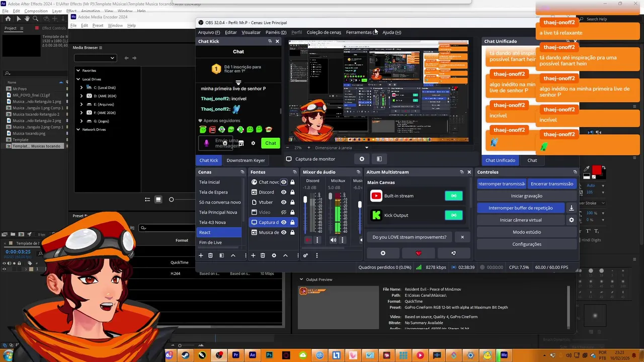Image resolution: width=644 pixels, height=362 pixels.
Task: Hide the Chat novo source
Action: coord(284,182)
